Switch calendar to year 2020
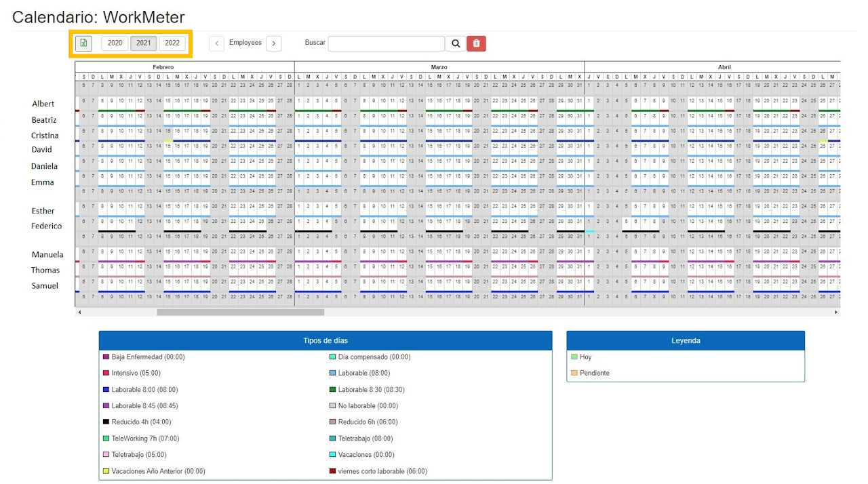 coord(115,43)
